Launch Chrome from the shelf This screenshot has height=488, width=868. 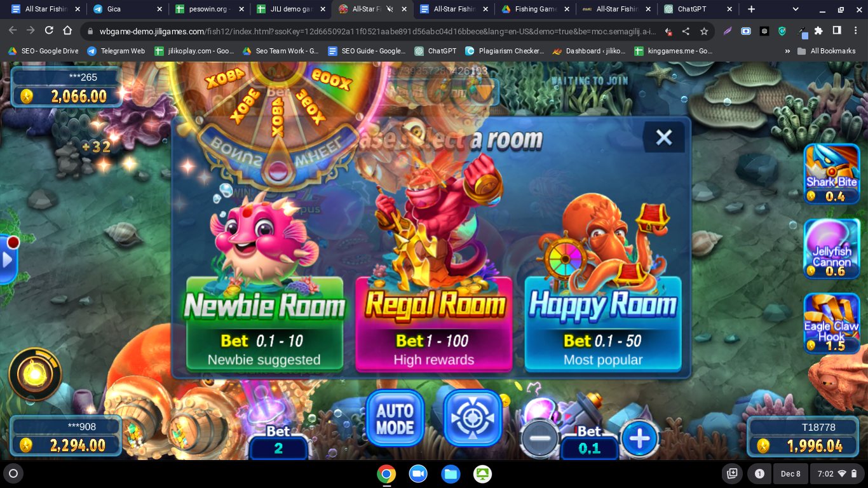(386, 474)
